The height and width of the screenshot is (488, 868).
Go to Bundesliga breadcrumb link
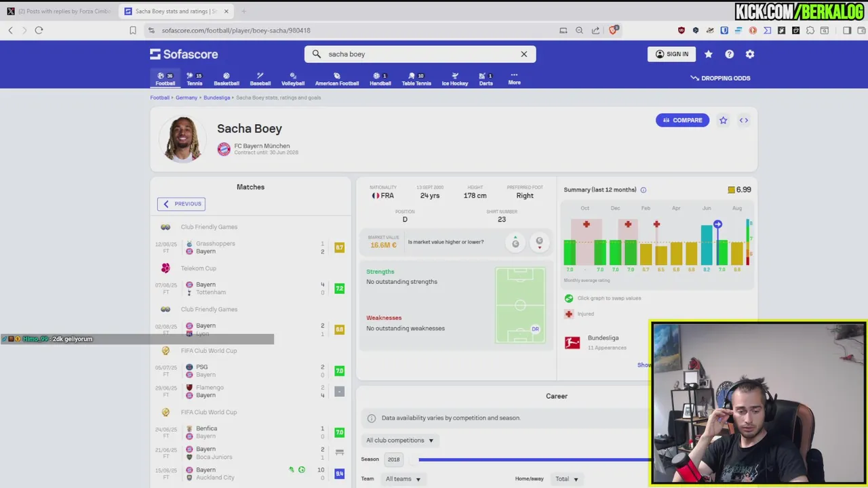[x=217, y=98]
